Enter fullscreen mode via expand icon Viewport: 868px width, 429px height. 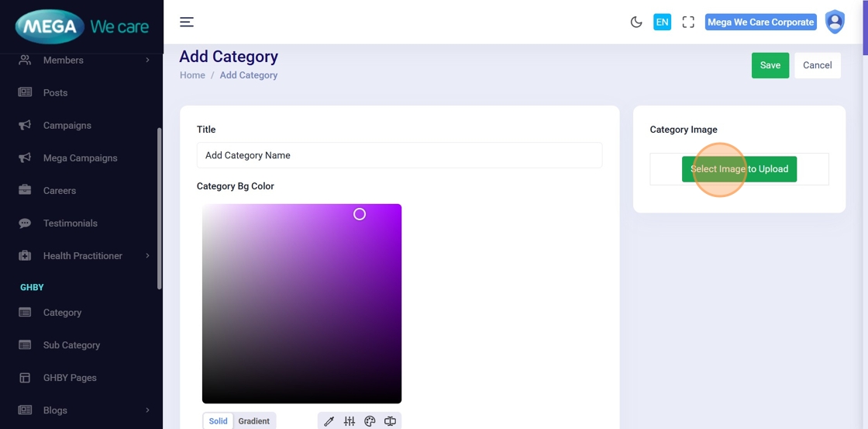click(688, 22)
